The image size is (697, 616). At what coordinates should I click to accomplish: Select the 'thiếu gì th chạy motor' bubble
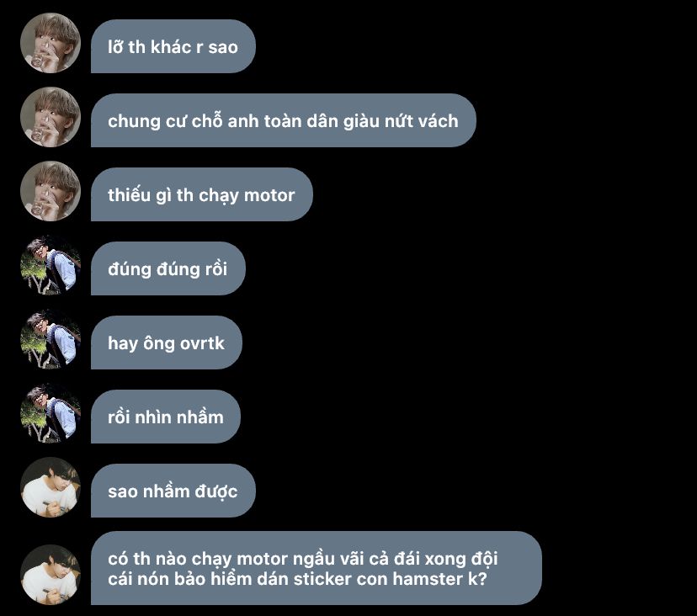(202, 194)
